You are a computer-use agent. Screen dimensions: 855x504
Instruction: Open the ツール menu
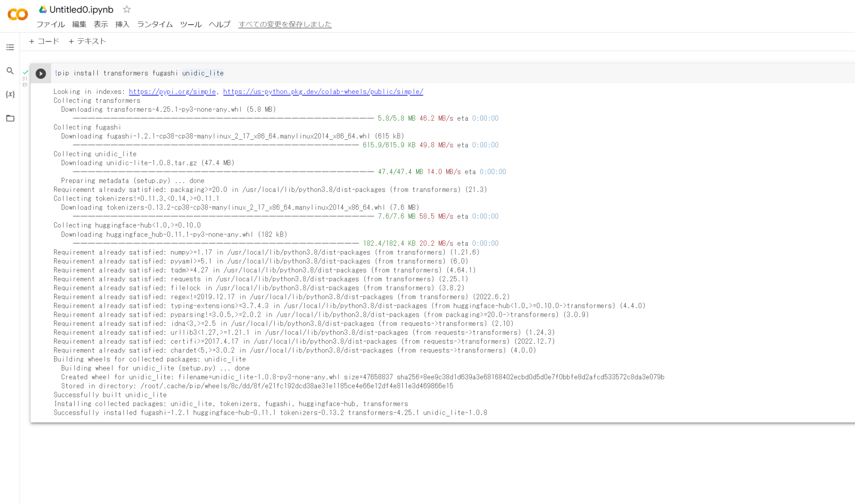point(191,24)
